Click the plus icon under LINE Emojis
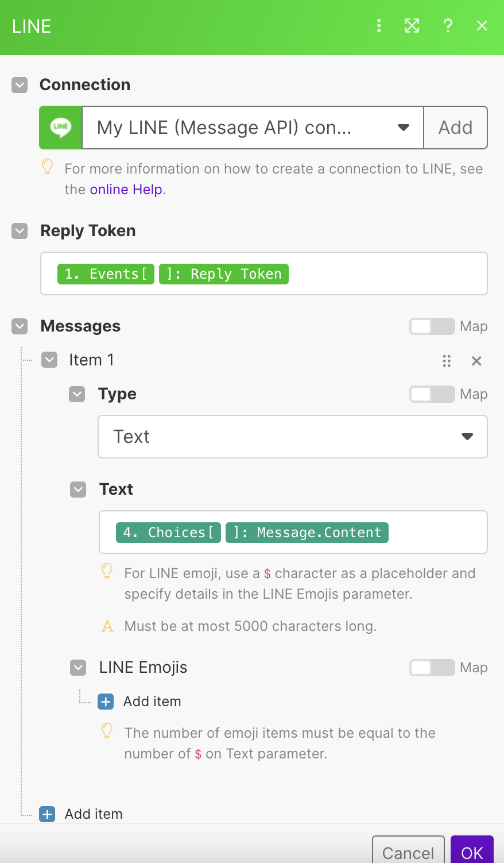 [x=106, y=702]
